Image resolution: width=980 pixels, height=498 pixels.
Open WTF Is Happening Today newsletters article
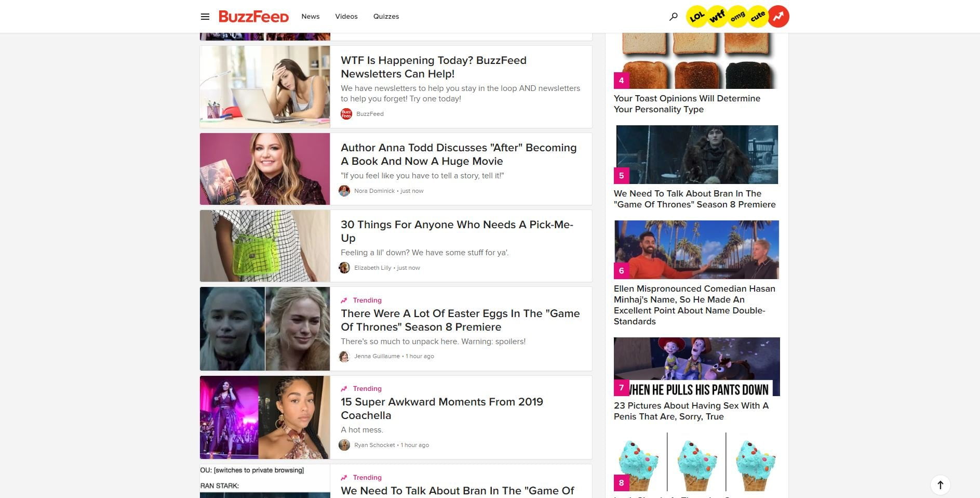click(x=434, y=67)
